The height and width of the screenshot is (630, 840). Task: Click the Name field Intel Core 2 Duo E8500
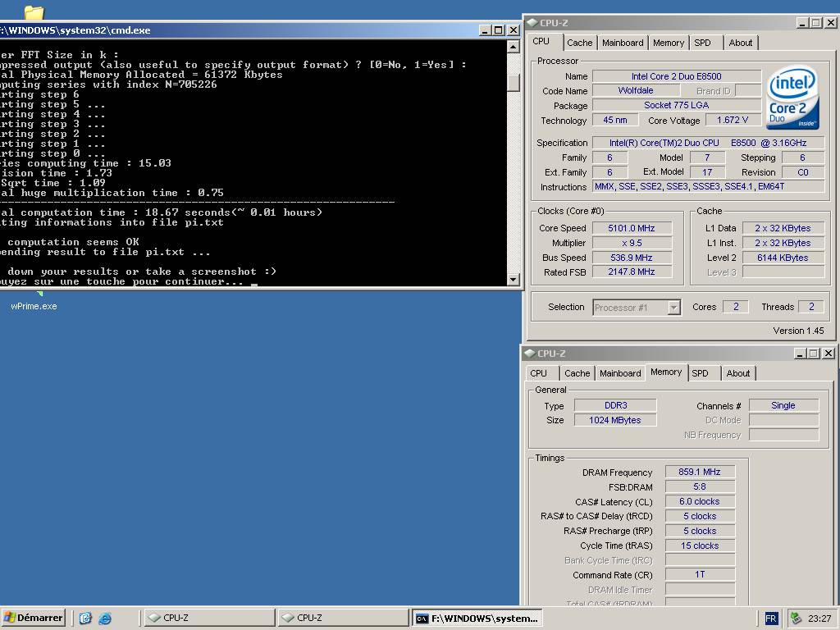click(677, 76)
